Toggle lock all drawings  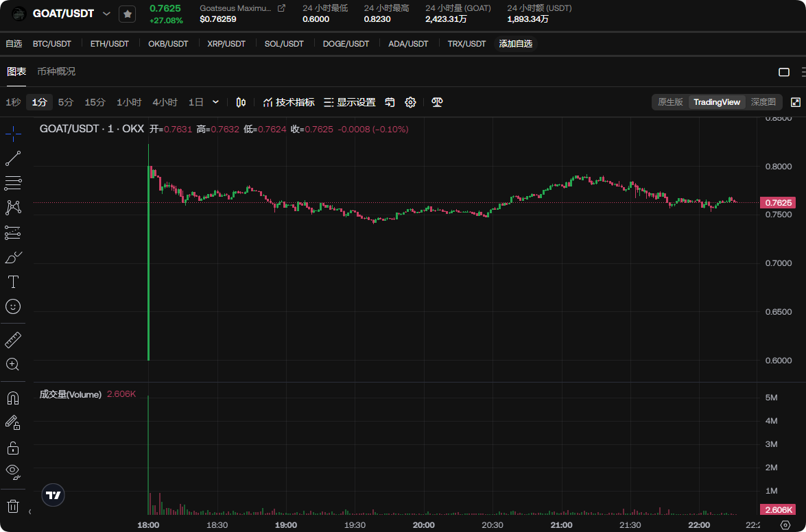[x=13, y=448]
